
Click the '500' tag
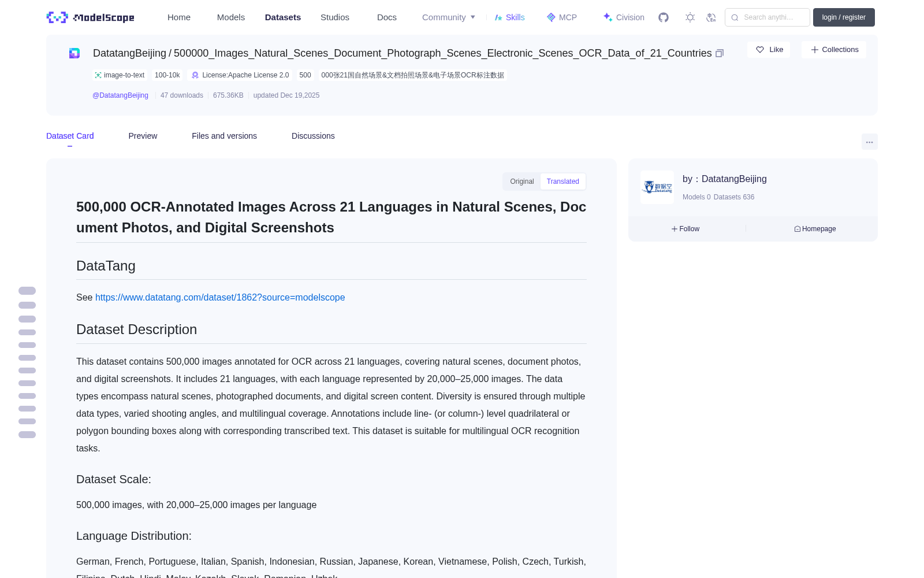click(305, 75)
